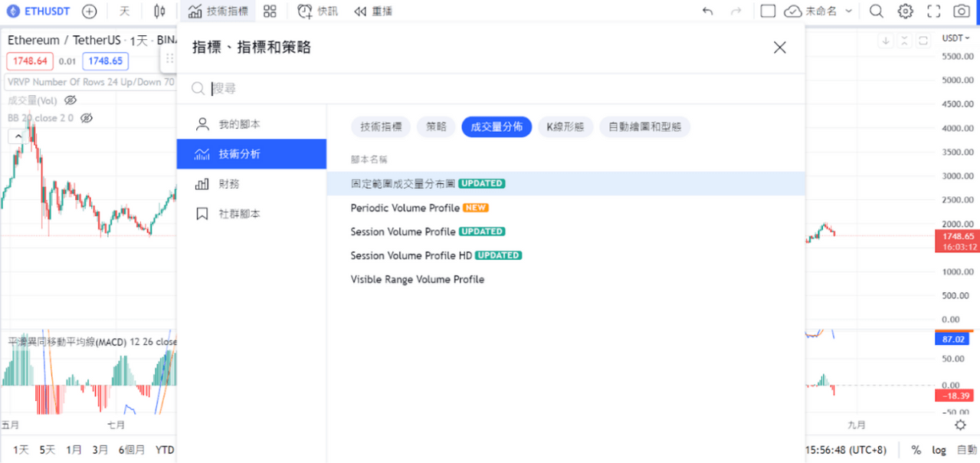The width and height of the screenshot is (980, 463).
Task: Close the indicators dialog
Action: coord(780,48)
